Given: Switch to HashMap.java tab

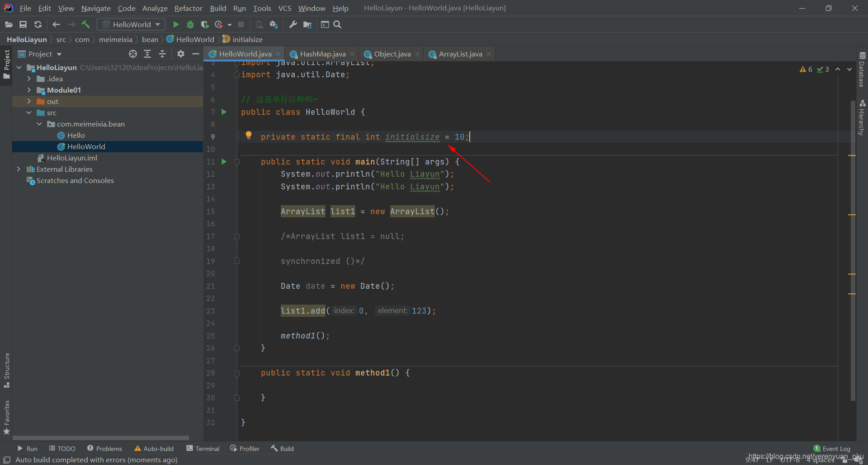Looking at the screenshot, I should tap(322, 54).
